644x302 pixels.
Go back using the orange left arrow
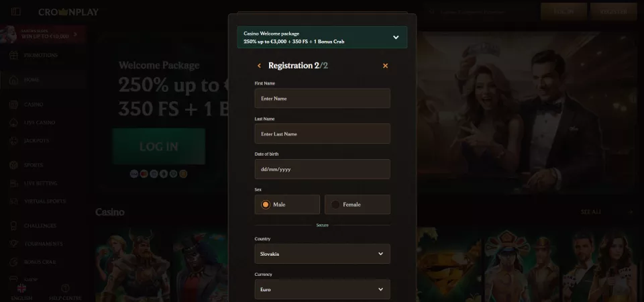coord(259,66)
